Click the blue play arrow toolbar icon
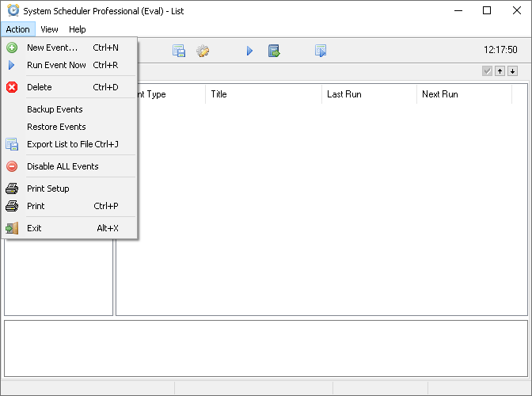Screen dimensions: 532x396 249,51
